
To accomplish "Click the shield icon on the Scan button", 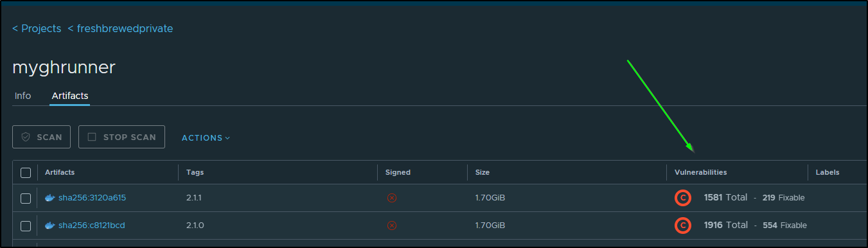I will tap(26, 137).
